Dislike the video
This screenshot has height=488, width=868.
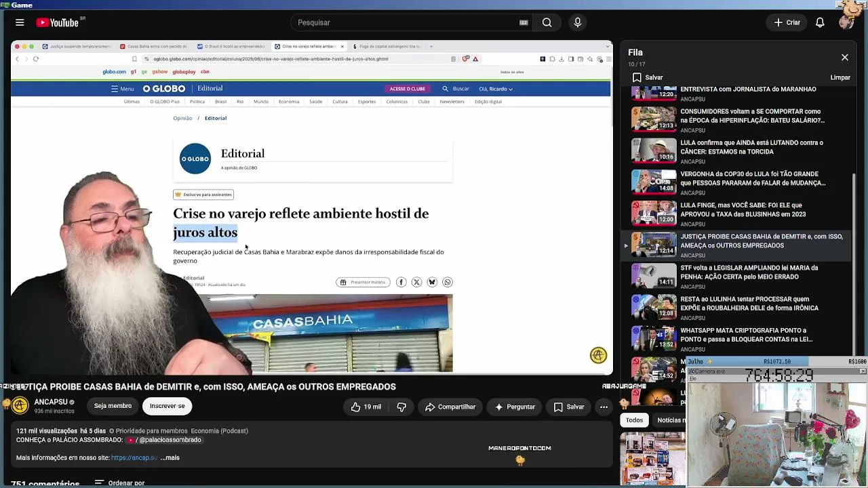click(x=401, y=407)
